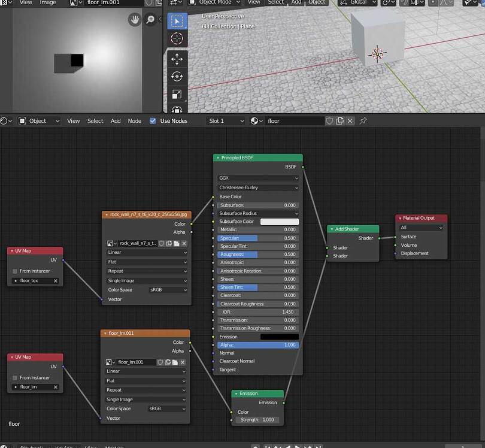Toggle From Instancer on floor_lm UV Map
Image resolution: width=485 pixels, height=448 pixels.
(15, 378)
